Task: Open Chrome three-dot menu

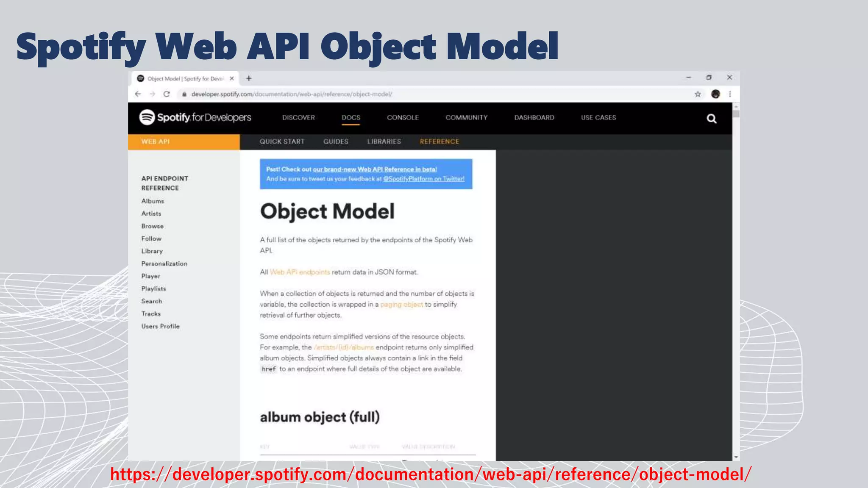Action: point(730,94)
